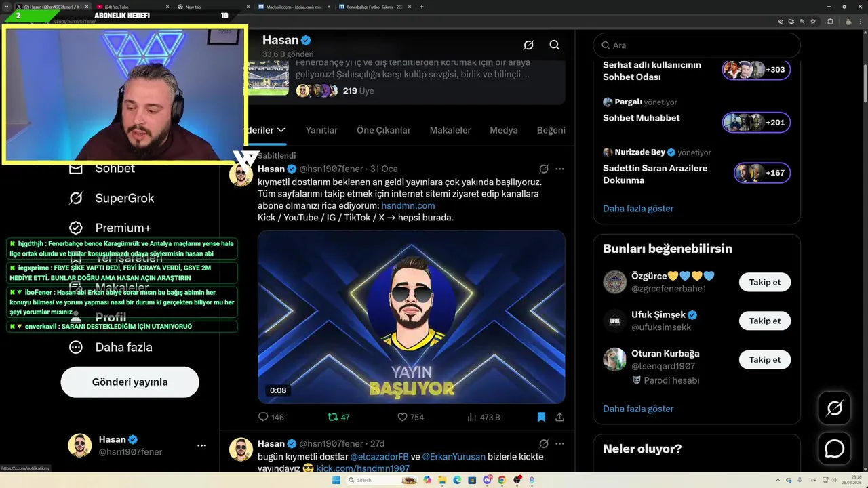
Task: Click the Neler oluyor? heading
Action: [x=642, y=449]
